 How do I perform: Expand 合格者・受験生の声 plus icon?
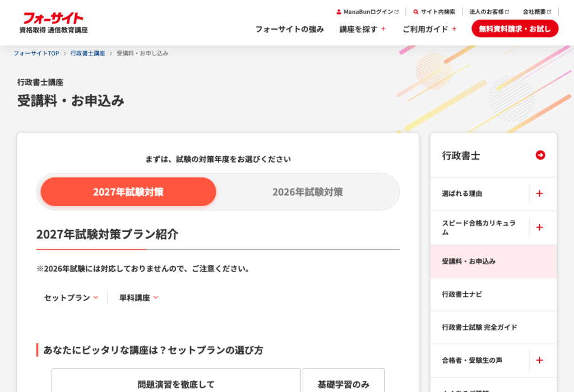click(539, 360)
